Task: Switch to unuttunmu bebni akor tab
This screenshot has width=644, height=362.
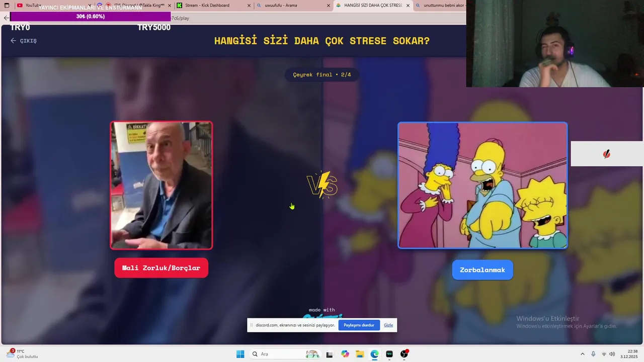Action: pos(440,6)
